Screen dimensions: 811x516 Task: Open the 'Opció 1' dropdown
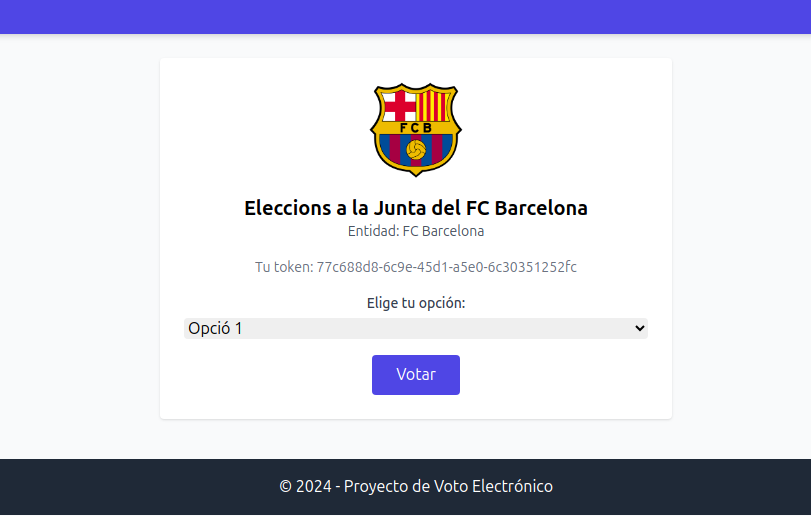(x=416, y=329)
